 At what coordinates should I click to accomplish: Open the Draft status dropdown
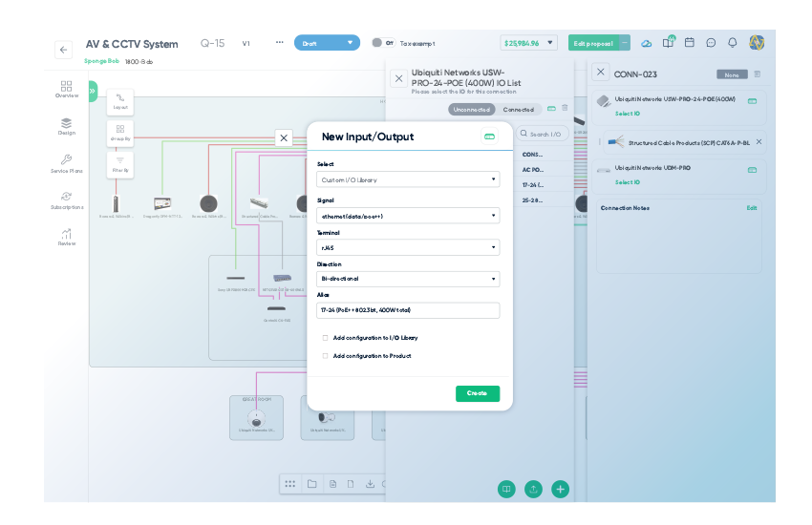coord(327,43)
